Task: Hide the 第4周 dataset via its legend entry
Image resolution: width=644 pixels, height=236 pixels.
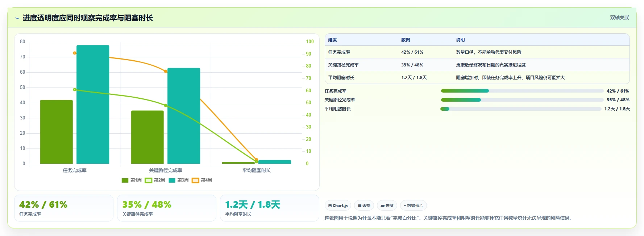Action: pyautogui.click(x=202, y=180)
